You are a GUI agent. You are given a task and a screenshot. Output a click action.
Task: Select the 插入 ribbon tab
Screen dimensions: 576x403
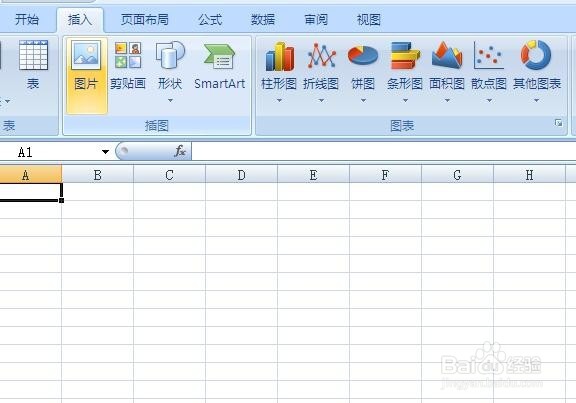point(80,19)
